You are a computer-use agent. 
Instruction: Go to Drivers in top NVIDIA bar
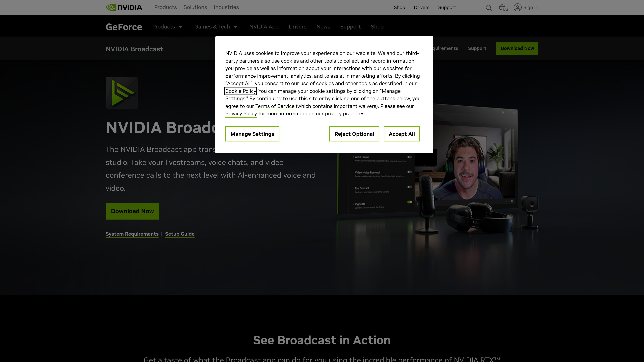coord(421,8)
